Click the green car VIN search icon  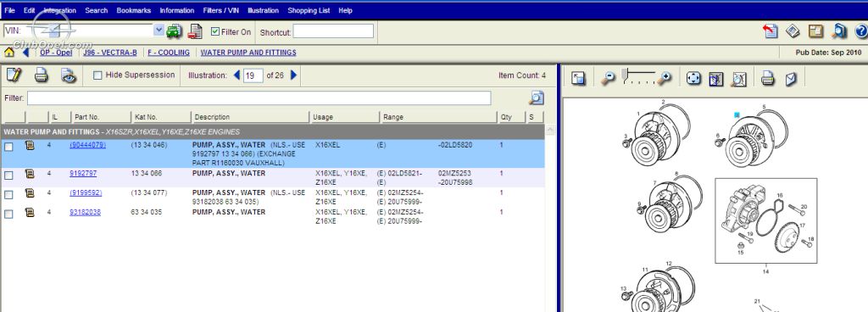(x=174, y=31)
